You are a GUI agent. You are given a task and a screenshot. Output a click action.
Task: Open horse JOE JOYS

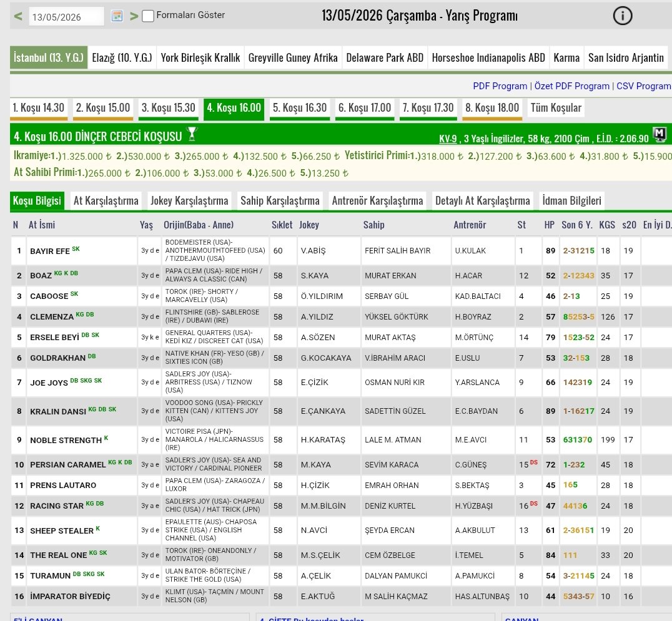pyautogui.click(x=49, y=383)
